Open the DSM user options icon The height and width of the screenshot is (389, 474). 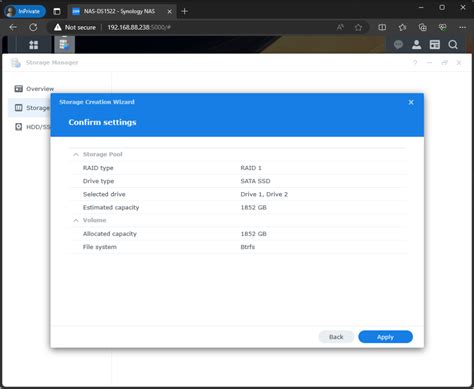point(416,45)
